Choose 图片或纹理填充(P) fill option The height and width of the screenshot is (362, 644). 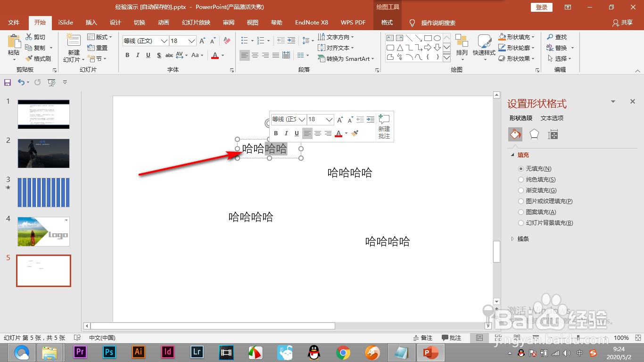[x=521, y=201]
